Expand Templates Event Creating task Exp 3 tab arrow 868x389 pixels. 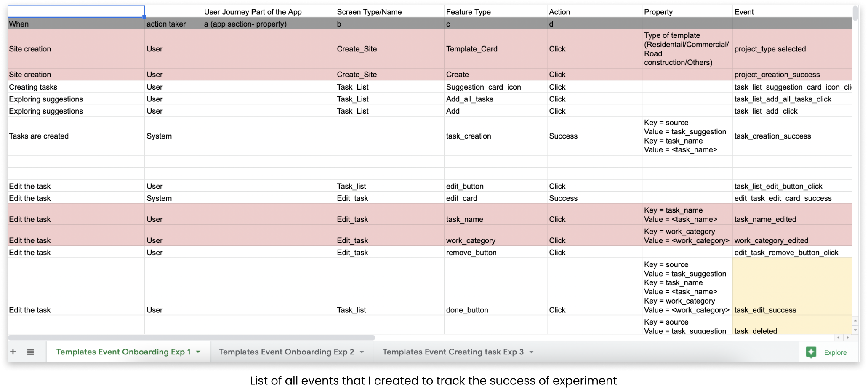pyautogui.click(x=531, y=352)
